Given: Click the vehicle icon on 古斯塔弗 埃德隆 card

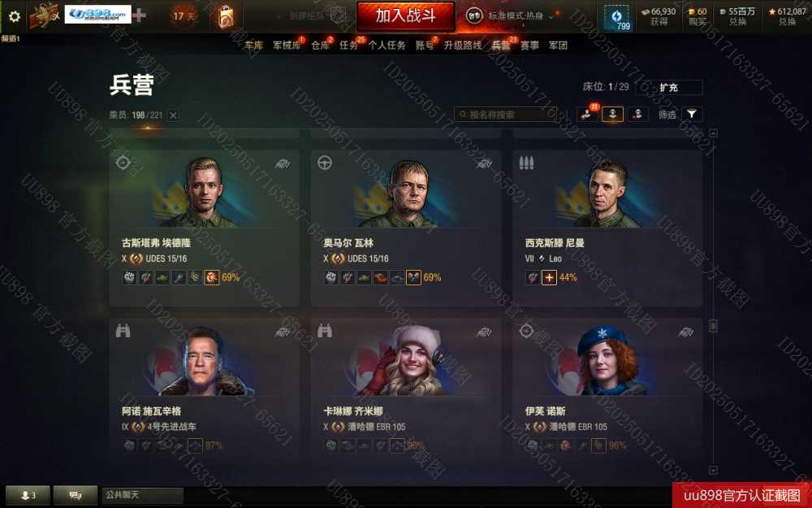Looking at the screenshot, I should 283,164.
